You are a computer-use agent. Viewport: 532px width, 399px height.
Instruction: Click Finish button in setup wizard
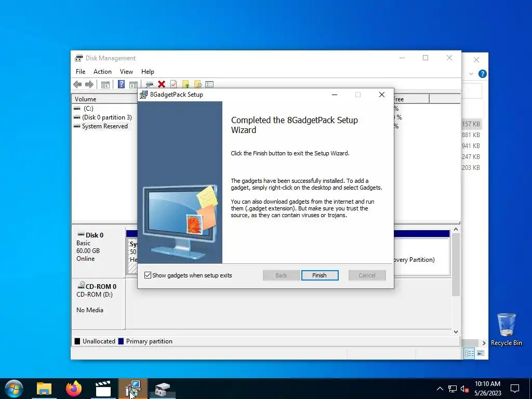pyautogui.click(x=320, y=275)
